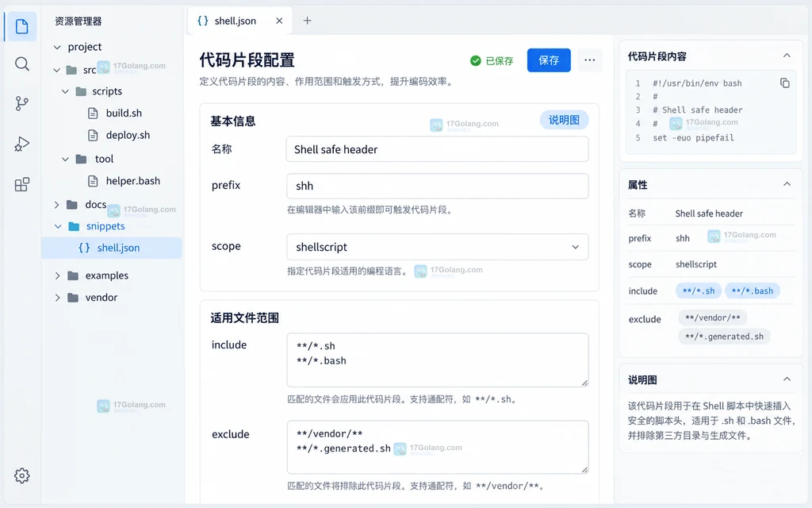This screenshot has height=508, width=812.
Task: Click the copy icon in code snippet panel
Action: [x=784, y=83]
